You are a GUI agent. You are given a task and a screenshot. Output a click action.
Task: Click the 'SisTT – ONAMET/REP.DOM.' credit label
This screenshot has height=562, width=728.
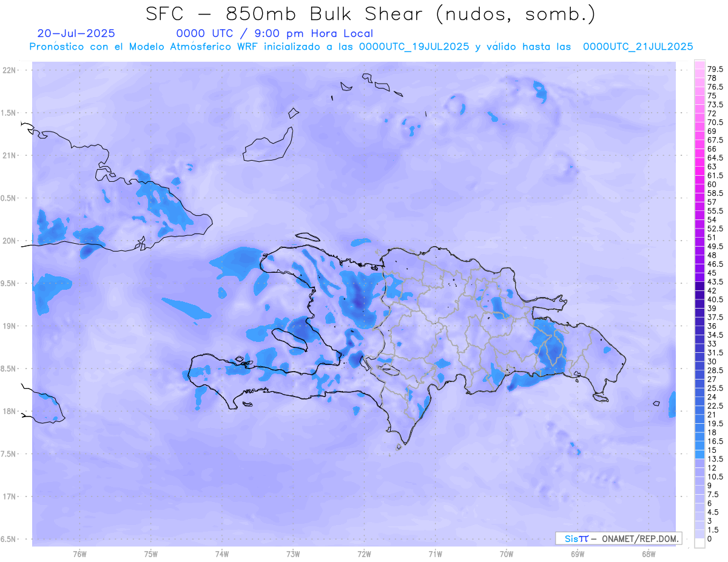[x=619, y=538]
